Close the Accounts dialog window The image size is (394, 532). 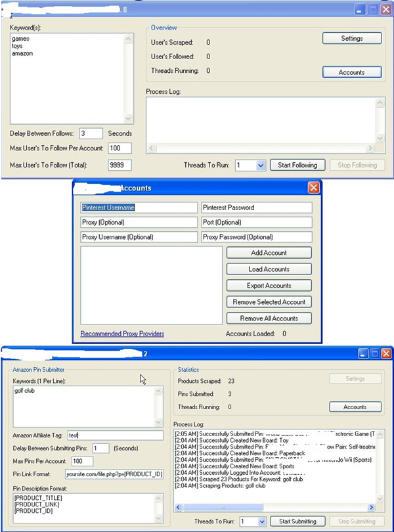point(314,188)
